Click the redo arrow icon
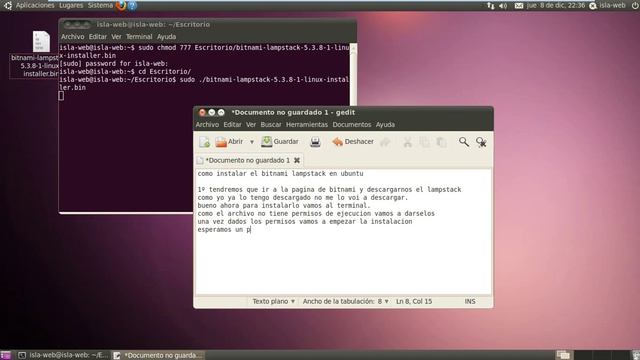This screenshot has width=640, height=360. [x=385, y=142]
